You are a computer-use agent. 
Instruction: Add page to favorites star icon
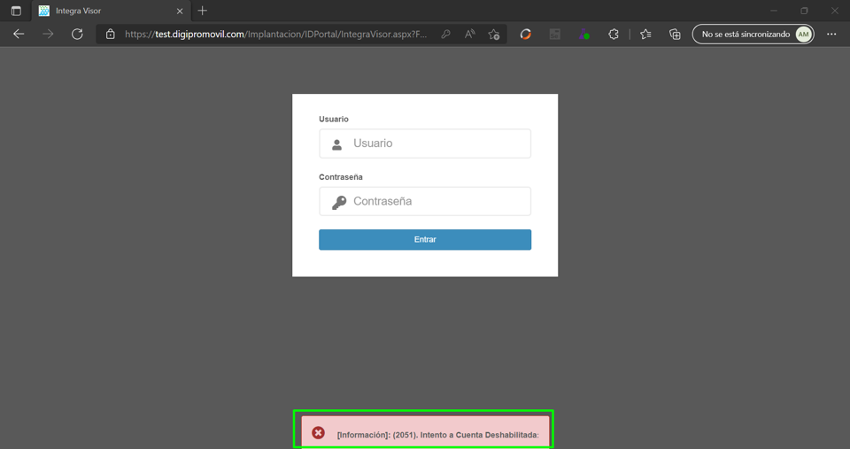click(494, 34)
